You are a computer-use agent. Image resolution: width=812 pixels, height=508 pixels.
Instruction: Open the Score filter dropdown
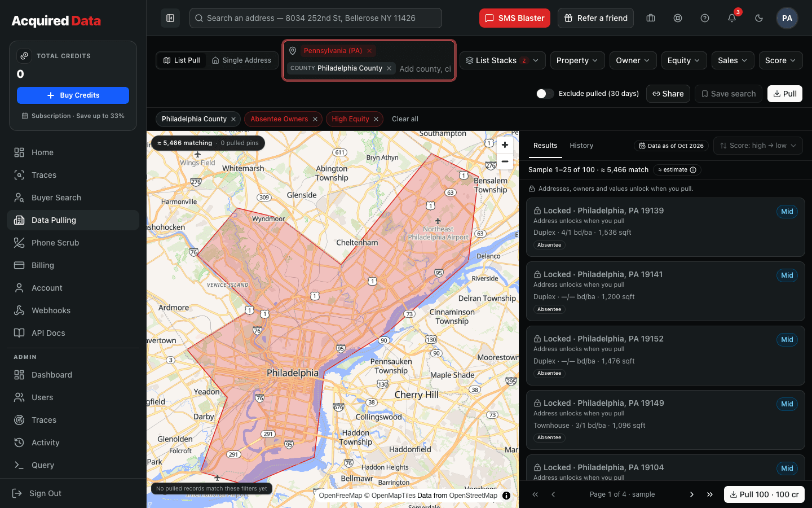(781, 60)
